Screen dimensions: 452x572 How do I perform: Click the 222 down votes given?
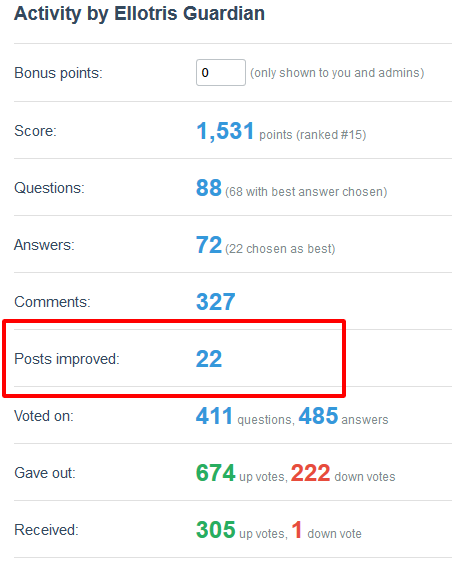(310, 472)
